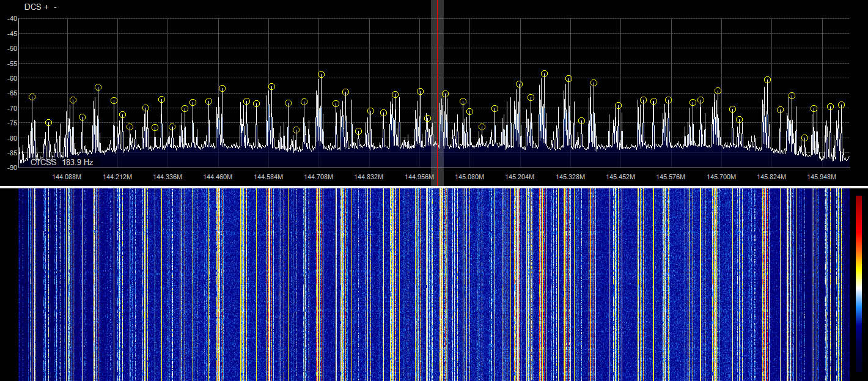868x381 pixels.
Task: Click the 145.576M frequency label
Action: [x=671, y=177]
